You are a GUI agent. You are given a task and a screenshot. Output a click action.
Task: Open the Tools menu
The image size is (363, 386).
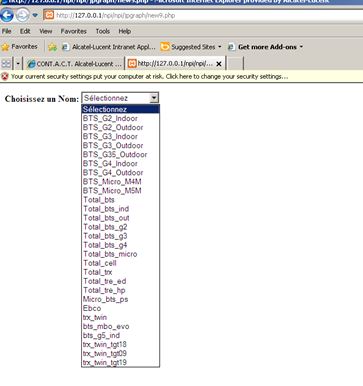click(x=103, y=31)
